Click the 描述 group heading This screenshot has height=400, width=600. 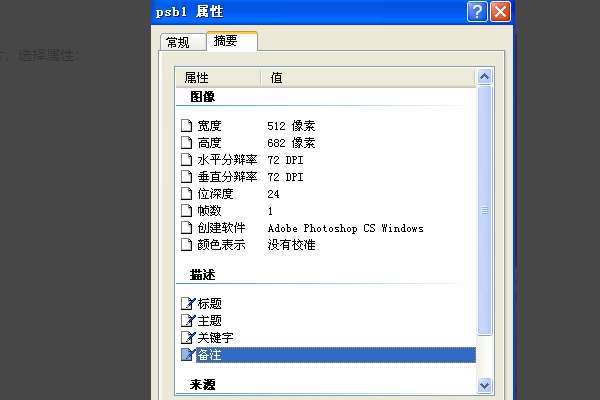pos(202,274)
